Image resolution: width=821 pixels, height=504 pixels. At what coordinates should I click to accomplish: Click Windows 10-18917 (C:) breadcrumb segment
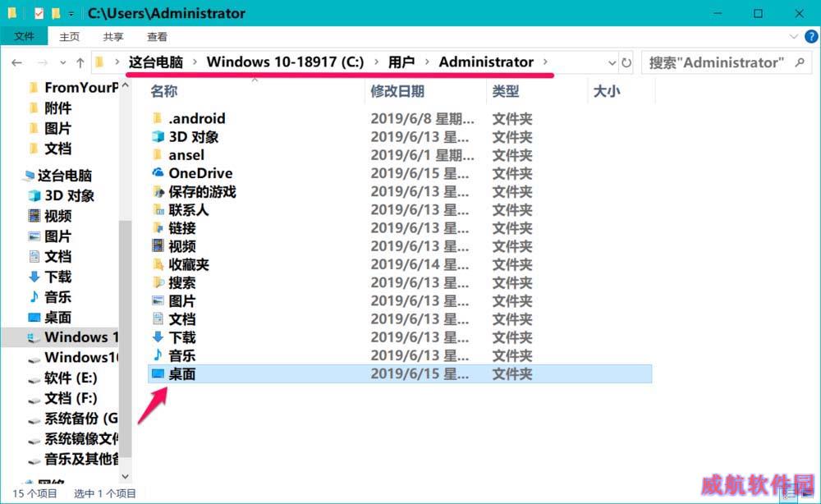(x=285, y=62)
